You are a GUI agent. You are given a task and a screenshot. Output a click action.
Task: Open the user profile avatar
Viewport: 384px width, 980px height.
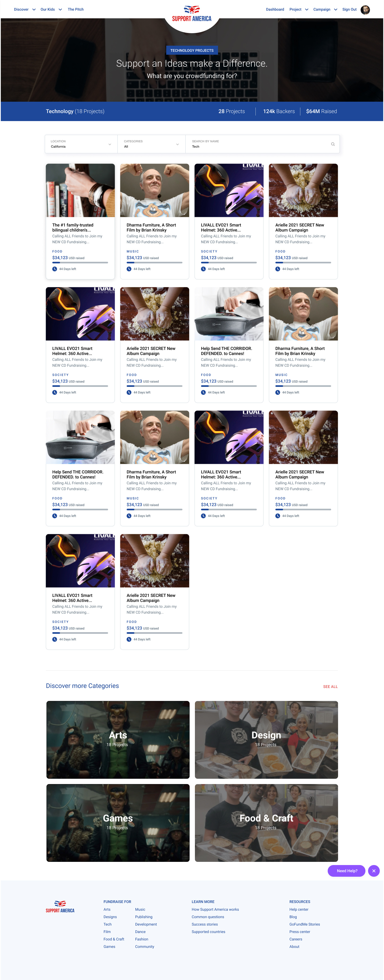click(x=365, y=10)
